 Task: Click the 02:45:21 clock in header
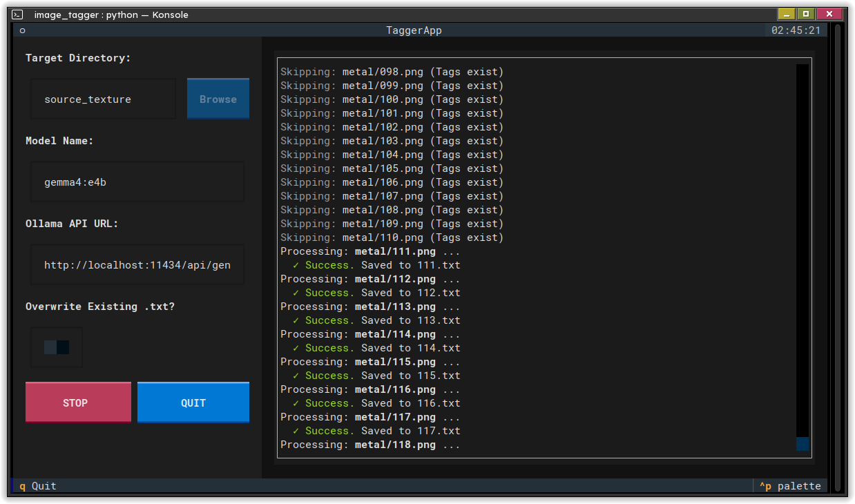[x=796, y=30]
